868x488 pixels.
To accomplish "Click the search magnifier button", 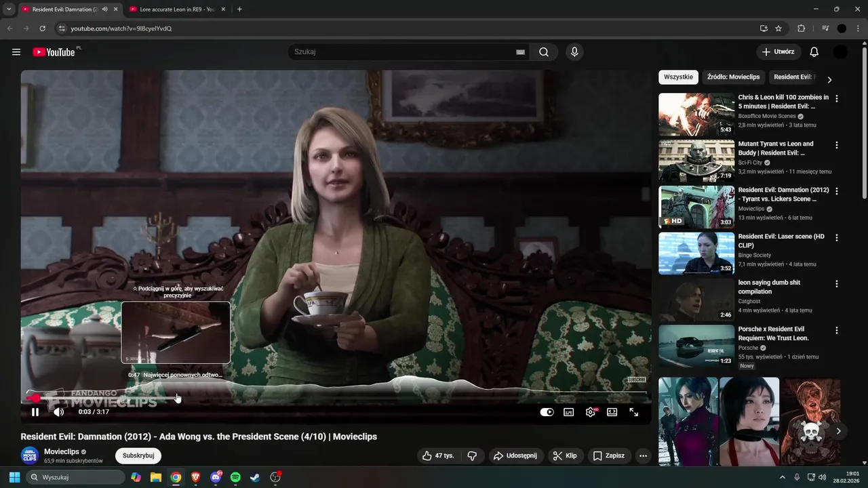I will (x=544, y=52).
